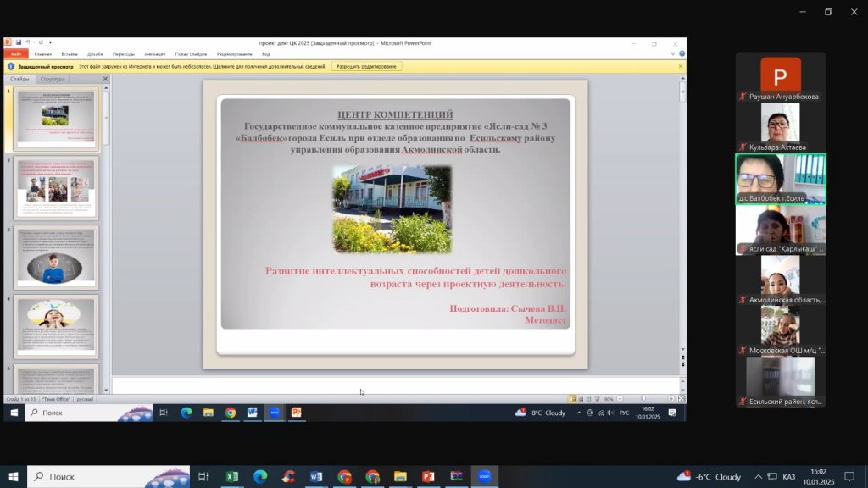Viewport: 868px width, 488px height.
Task: Open the Файл tab in PowerPoint
Action: [15, 53]
